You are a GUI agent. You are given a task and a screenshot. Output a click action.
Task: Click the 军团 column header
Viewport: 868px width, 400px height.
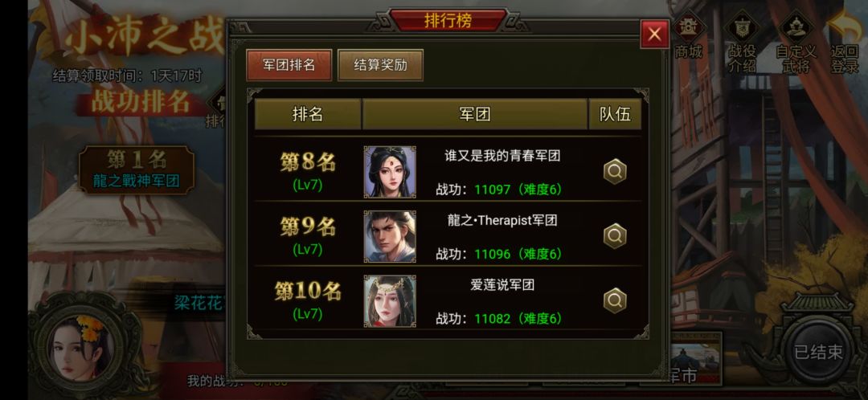tap(475, 114)
